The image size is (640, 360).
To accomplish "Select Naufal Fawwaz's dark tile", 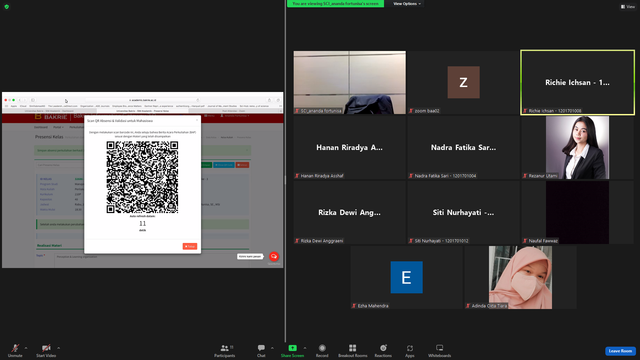I will click(578, 212).
